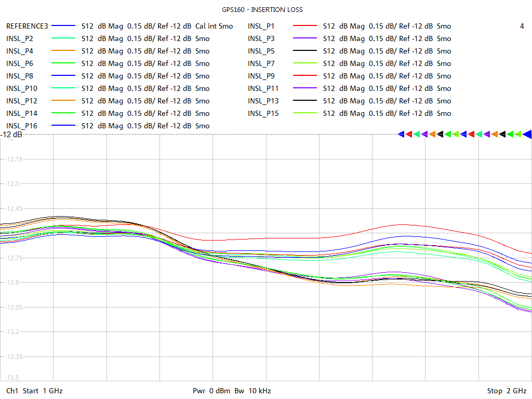Edit the Pwr 0 dBm power value

click(x=211, y=391)
